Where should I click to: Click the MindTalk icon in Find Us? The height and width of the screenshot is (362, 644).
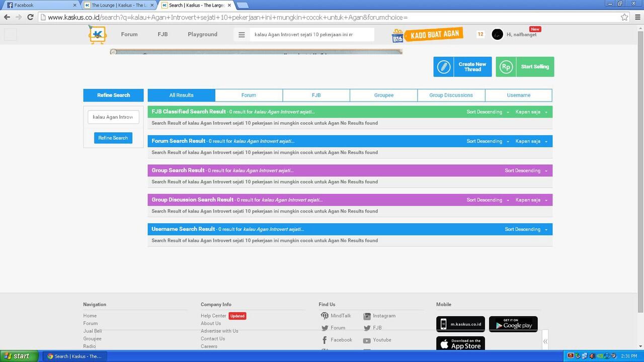tap(325, 316)
